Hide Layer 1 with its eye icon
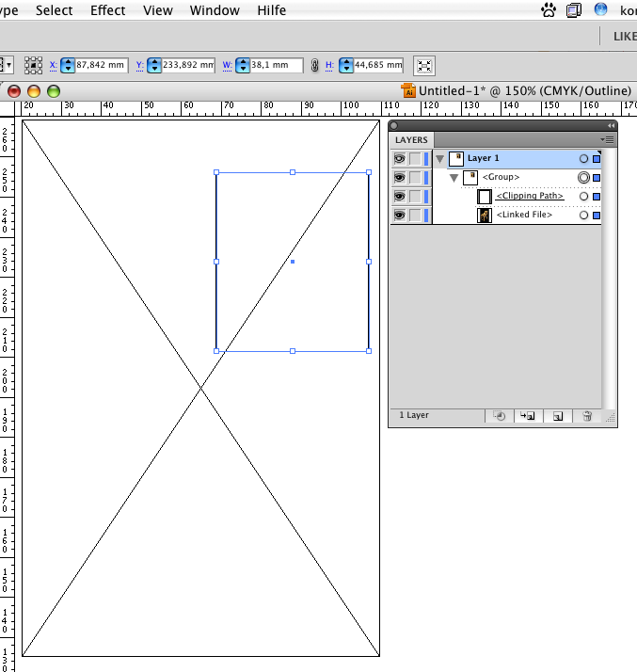 coord(399,159)
